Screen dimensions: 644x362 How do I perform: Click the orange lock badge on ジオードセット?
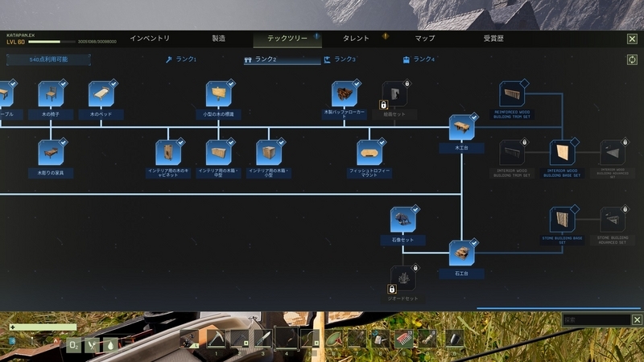tap(392, 289)
